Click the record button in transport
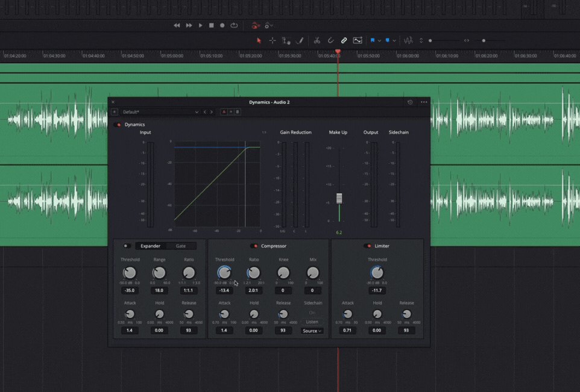The image size is (580, 392). [222, 25]
